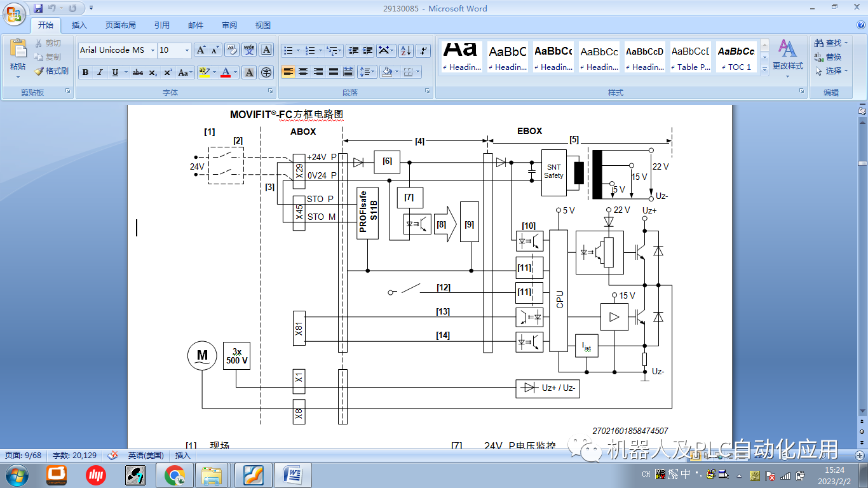Image resolution: width=868 pixels, height=488 pixels.
Task: Apply superscript formatting
Action: [168, 72]
